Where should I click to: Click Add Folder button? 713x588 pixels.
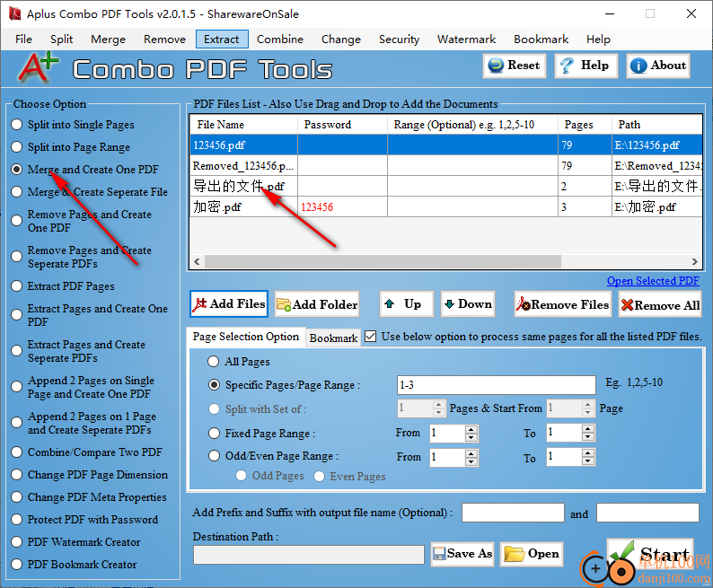click(x=317, y=304)
